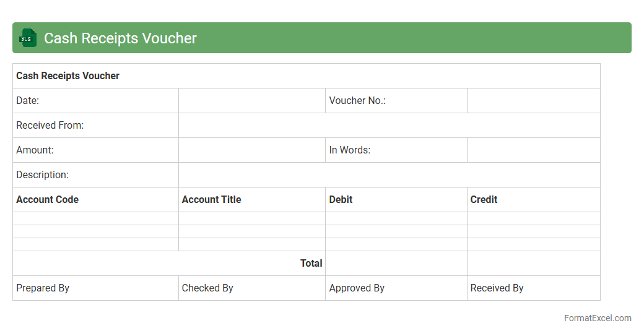The width and height of the screenshot is (644, 336).
Task: Click the Date value field
Action: click(251, 101)
